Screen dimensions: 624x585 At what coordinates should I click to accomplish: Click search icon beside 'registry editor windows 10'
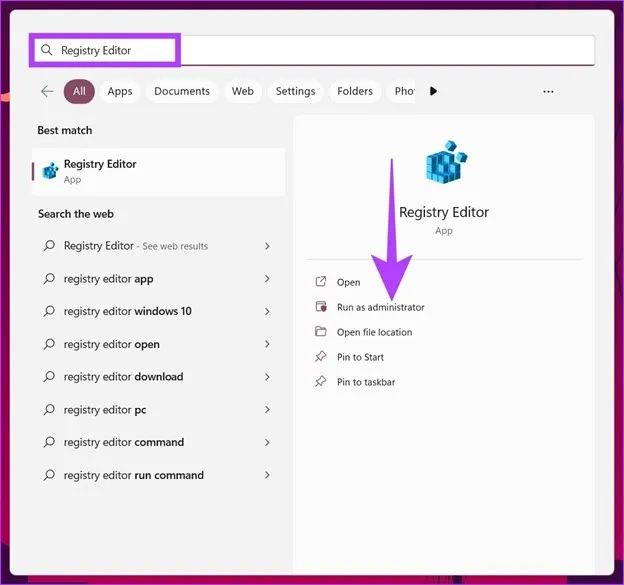pyautogui.click(x=49, y=311)
